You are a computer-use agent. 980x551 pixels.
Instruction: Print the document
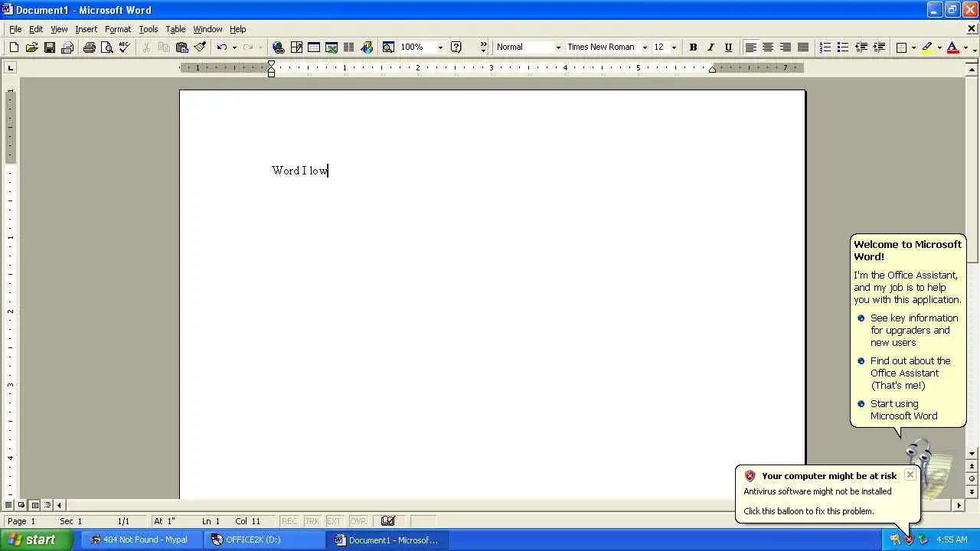pos(89,47)
